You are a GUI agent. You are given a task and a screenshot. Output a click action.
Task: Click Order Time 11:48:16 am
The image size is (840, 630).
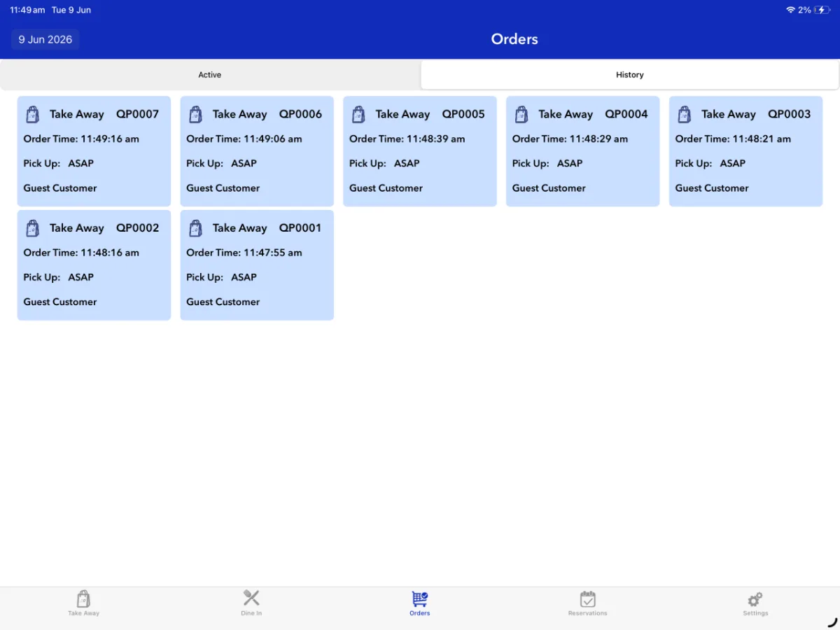tap(81, 253)
